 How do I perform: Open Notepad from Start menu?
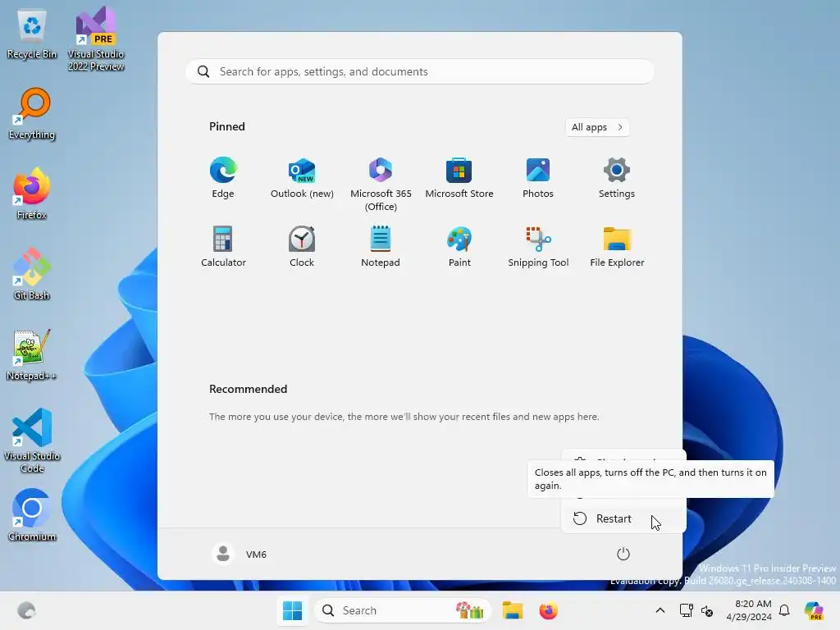coord(381,246)
